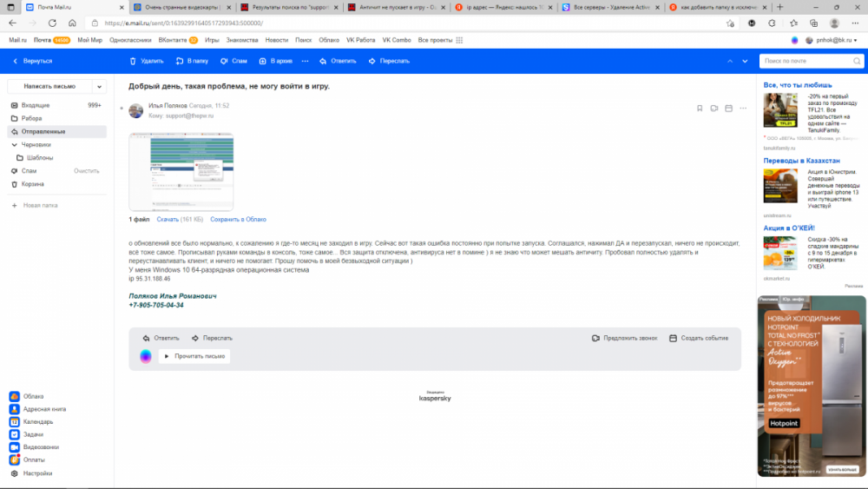The image size is (868, 489).
Task: Open Видеозвонки from the left sidebar
Action: 15,446
